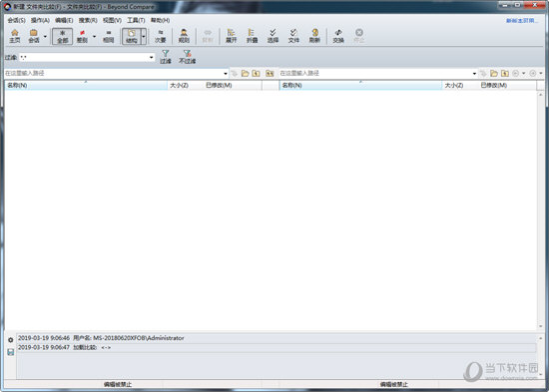Open the right path history dropdown arrow
The height and width of the screenshot is (392, 549).
(x=474, y=73)
